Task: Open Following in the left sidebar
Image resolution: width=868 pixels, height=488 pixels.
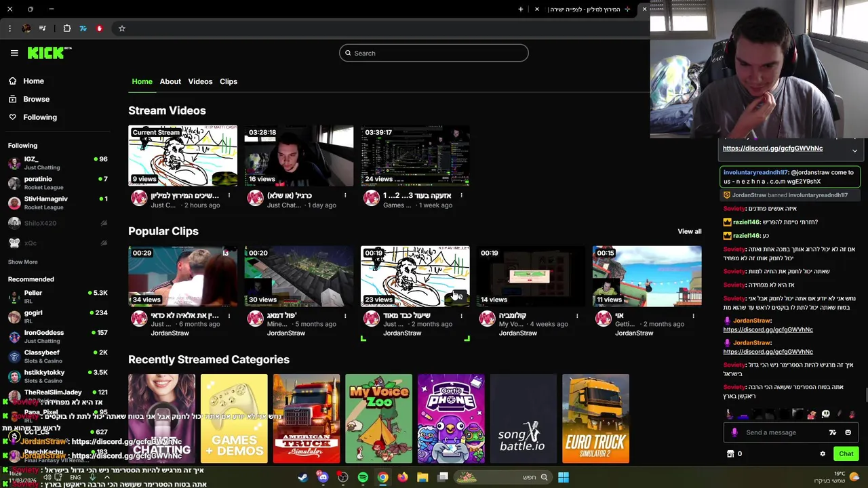Action: 33,117
